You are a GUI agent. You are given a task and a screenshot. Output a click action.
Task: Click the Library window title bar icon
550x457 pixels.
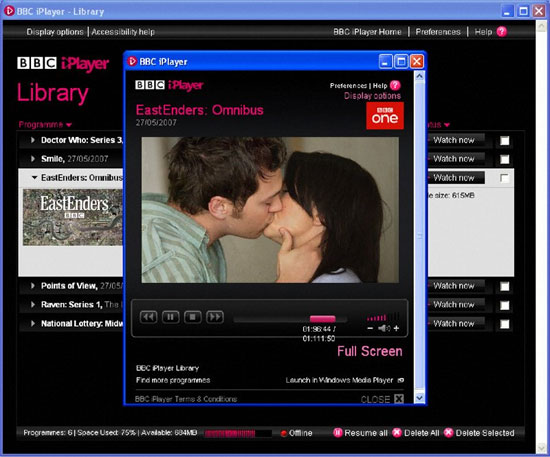coord(9,11)
